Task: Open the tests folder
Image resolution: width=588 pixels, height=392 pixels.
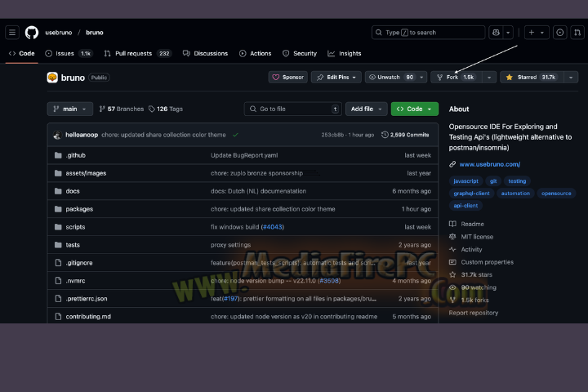Action: 73,245
